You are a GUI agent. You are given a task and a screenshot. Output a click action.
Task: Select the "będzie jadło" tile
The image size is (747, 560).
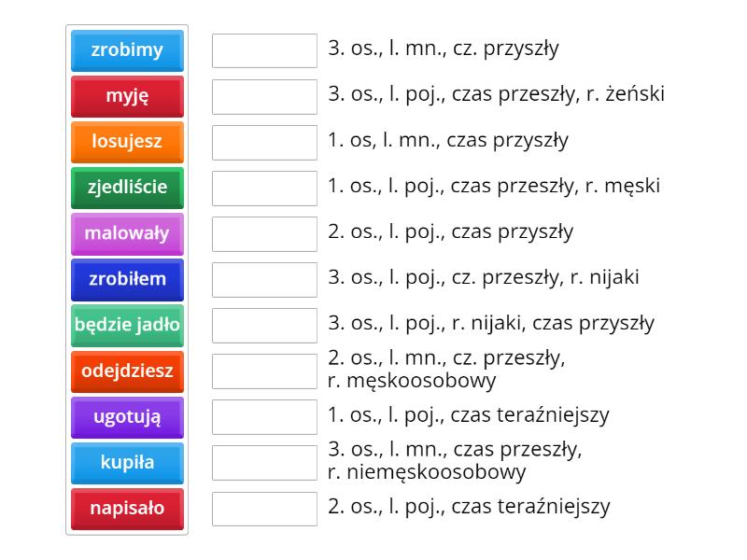click(x=127, y=325)
